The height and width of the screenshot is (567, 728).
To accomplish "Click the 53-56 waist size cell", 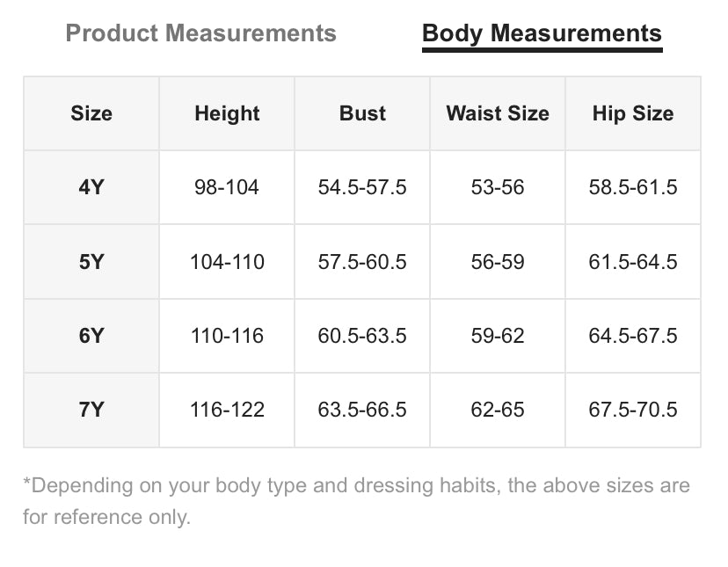I will tap(498, 187).
